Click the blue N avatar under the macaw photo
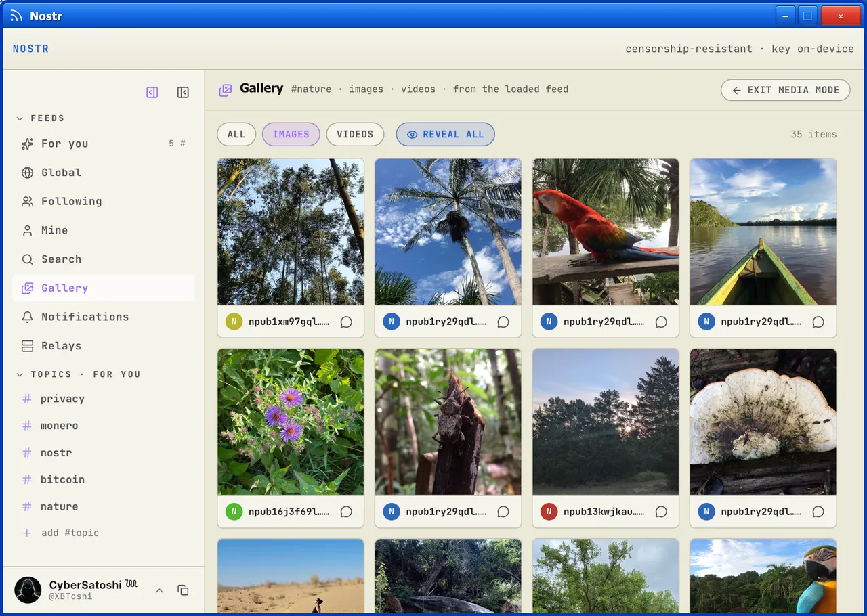Image resolution: width=867 pixels, height=616 pixels. click(549, 322)
